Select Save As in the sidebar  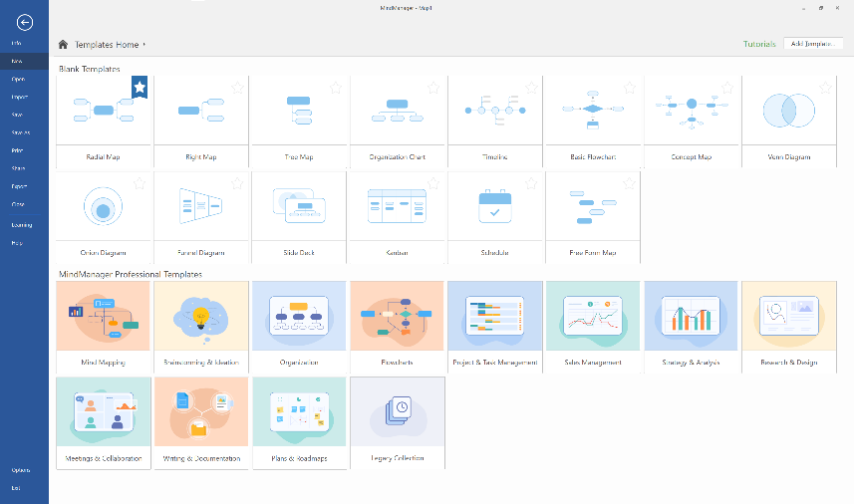[21, 132]
